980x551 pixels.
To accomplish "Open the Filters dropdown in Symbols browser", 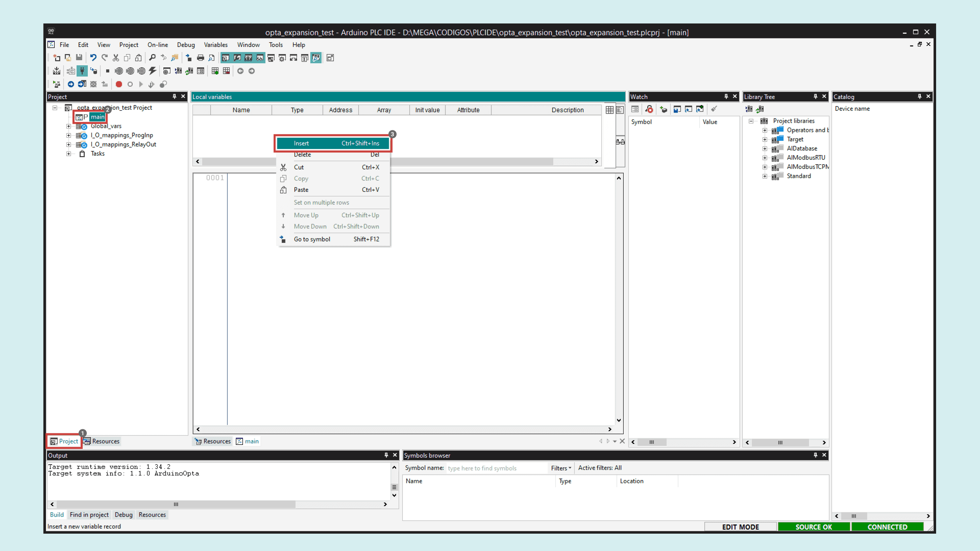I will [560, 468].
